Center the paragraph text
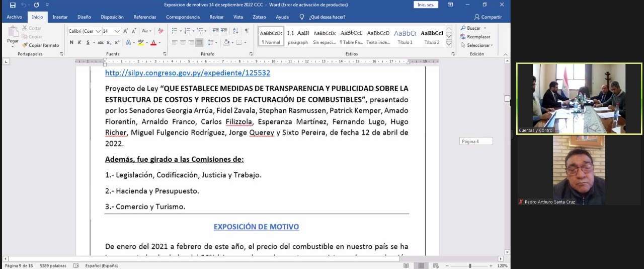Viewport: 644px width, 269px height. pos(183,43)
